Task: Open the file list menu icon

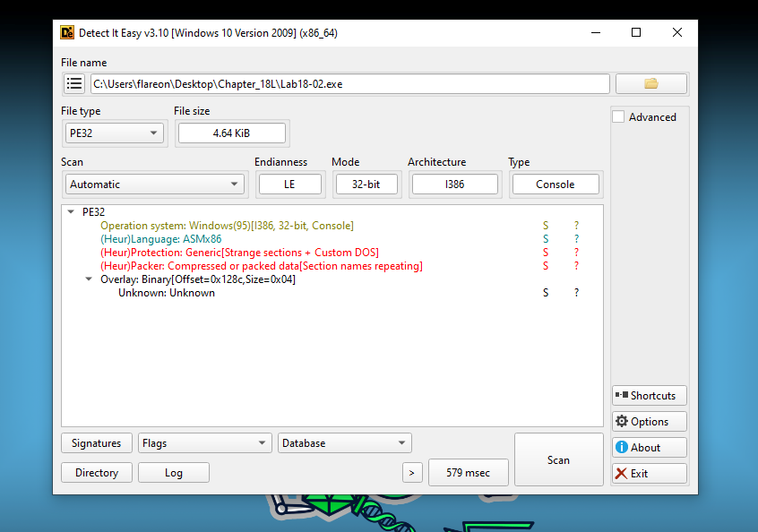Action: click(74, 83)
